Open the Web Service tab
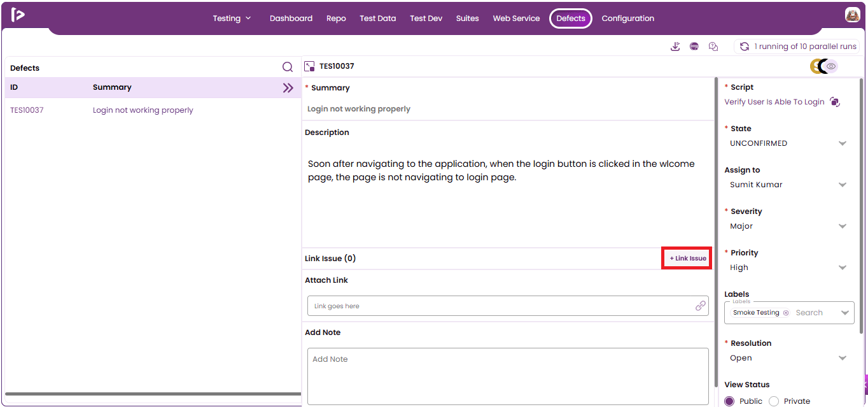868x407 pixels. point(516,18)
